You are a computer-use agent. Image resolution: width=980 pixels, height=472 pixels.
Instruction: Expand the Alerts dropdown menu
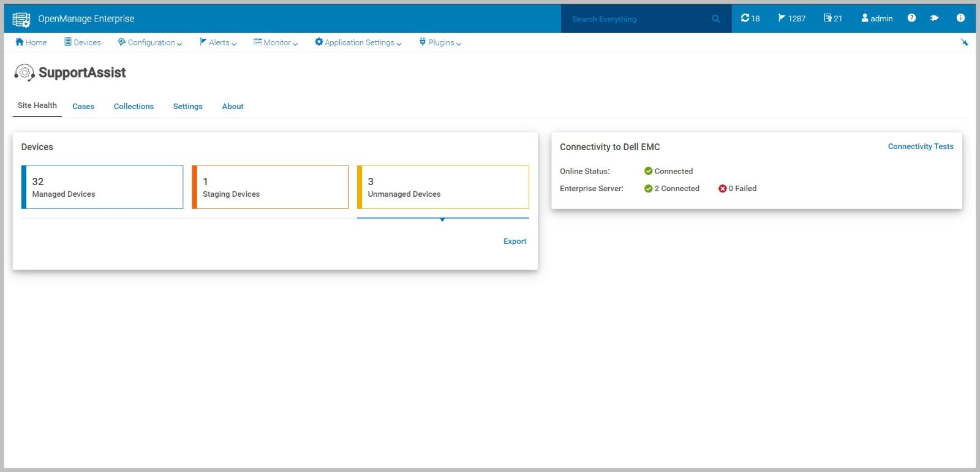[x=218, y=42]
